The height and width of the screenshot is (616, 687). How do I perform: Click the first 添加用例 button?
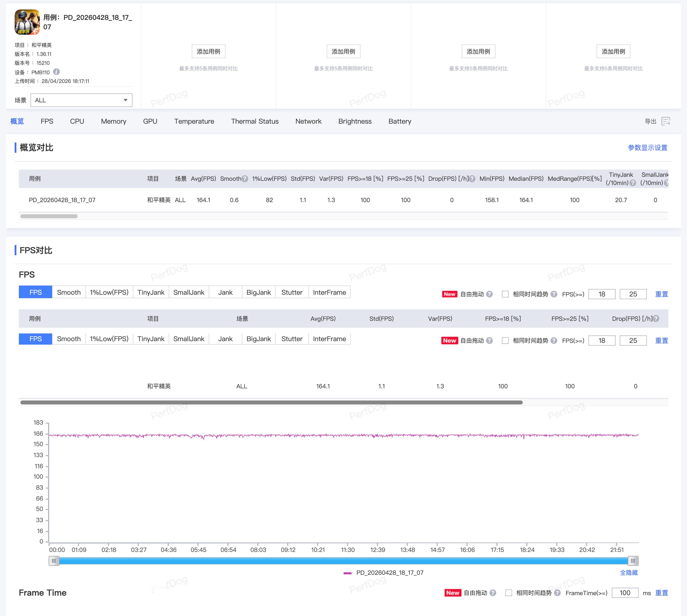point(208,51)
